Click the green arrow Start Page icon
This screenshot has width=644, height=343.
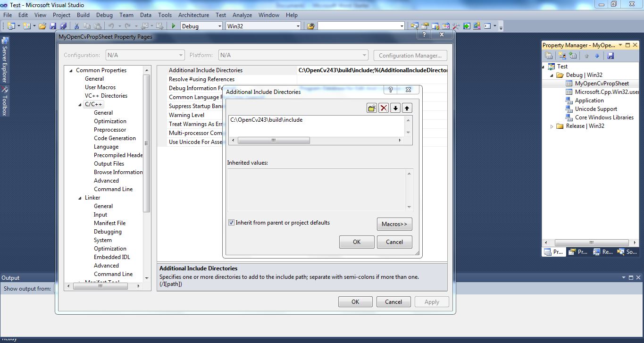point(466,26)
